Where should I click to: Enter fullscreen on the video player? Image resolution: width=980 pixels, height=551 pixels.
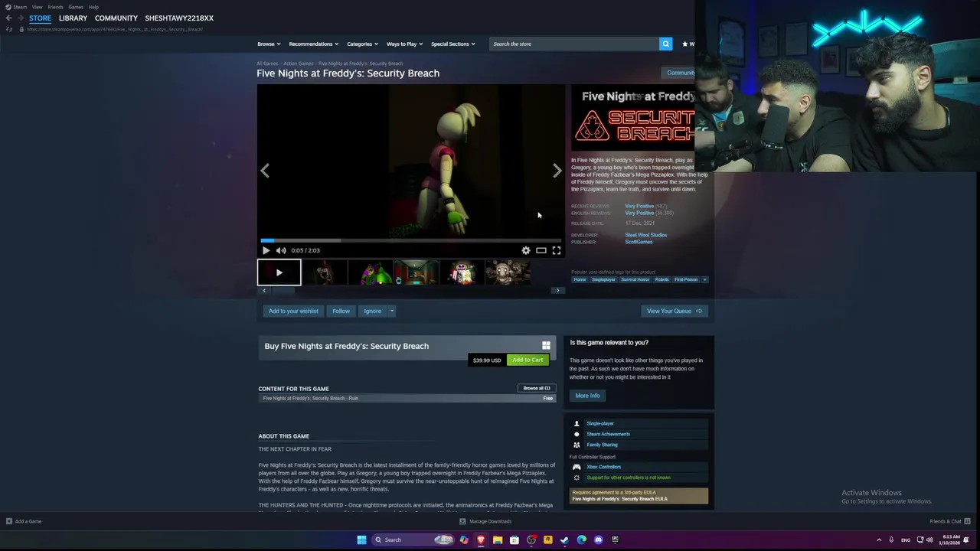pyautogui.click(x=557, y=250)
